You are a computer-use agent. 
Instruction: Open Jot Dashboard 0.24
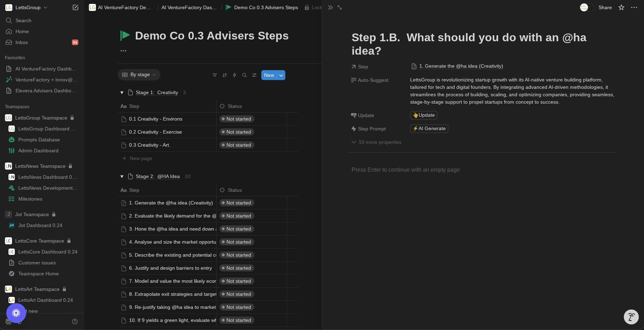pos(42,225)
